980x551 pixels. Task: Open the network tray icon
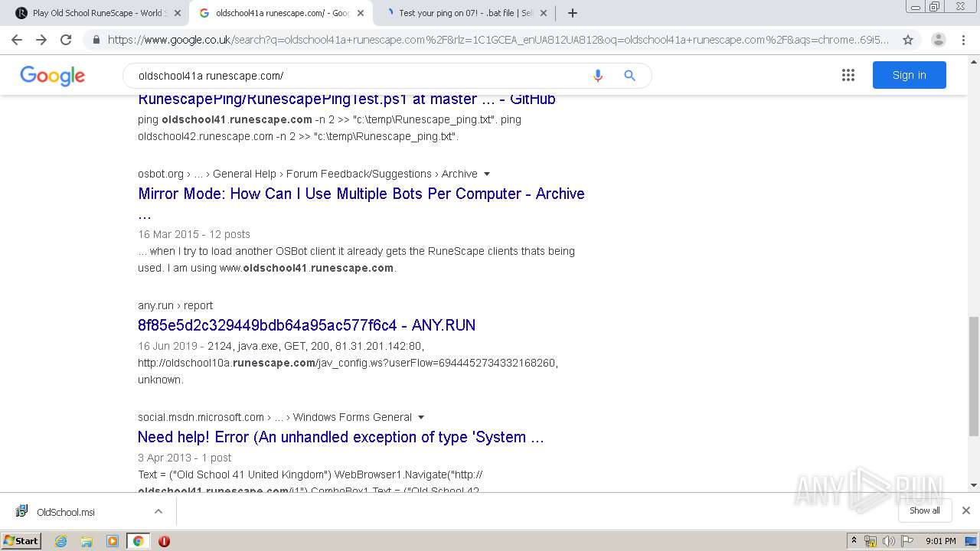pos(871,541)
